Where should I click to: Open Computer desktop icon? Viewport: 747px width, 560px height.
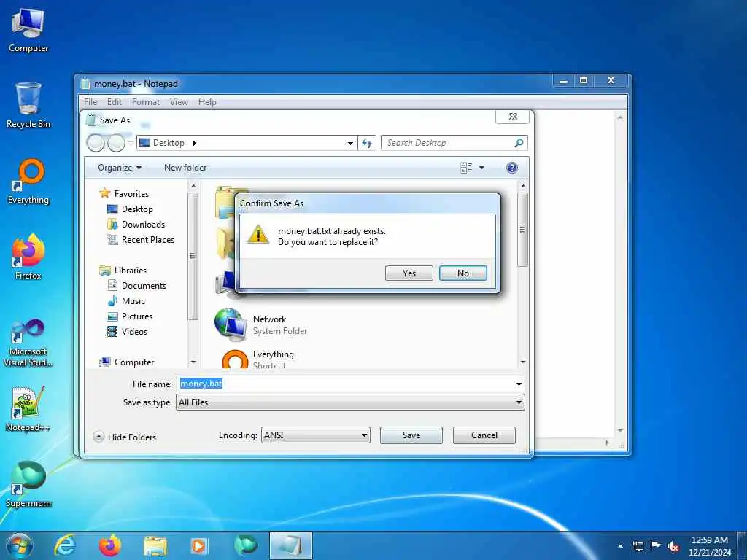(x=28, y=31)
